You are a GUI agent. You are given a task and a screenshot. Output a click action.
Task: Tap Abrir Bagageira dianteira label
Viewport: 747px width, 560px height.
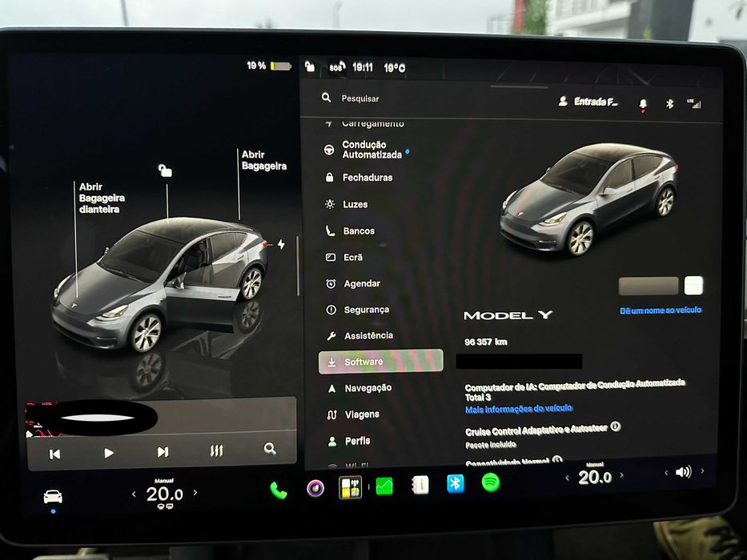(102, 198)
